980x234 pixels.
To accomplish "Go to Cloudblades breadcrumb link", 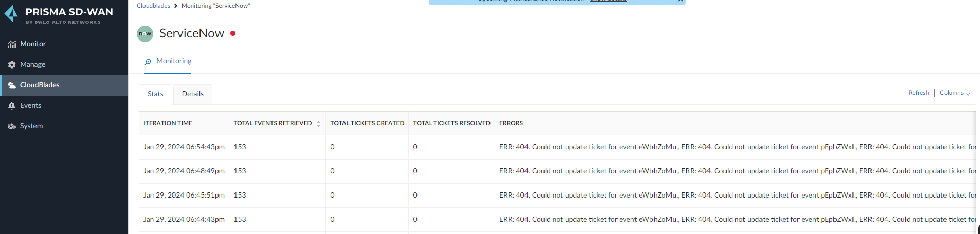I will pyautogui.click(x=153, y=6).
